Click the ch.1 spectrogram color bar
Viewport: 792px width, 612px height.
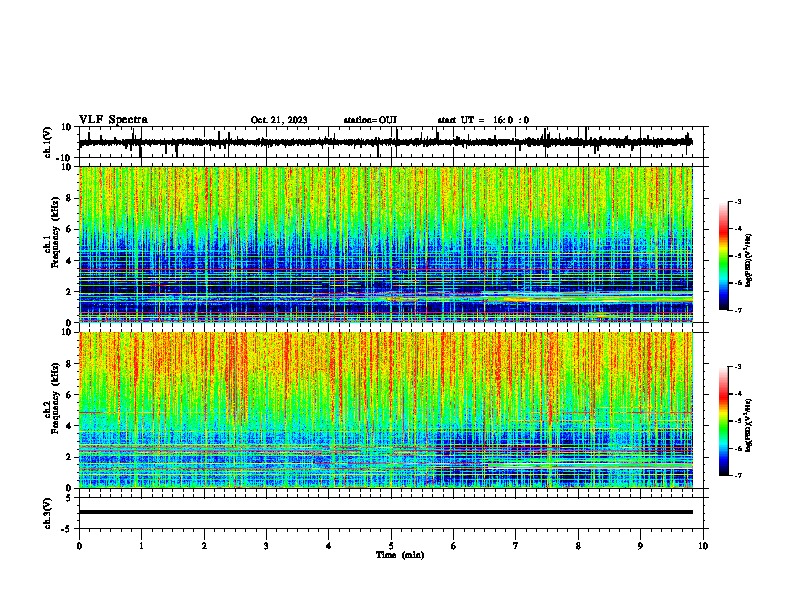click(x=723, y=256)
